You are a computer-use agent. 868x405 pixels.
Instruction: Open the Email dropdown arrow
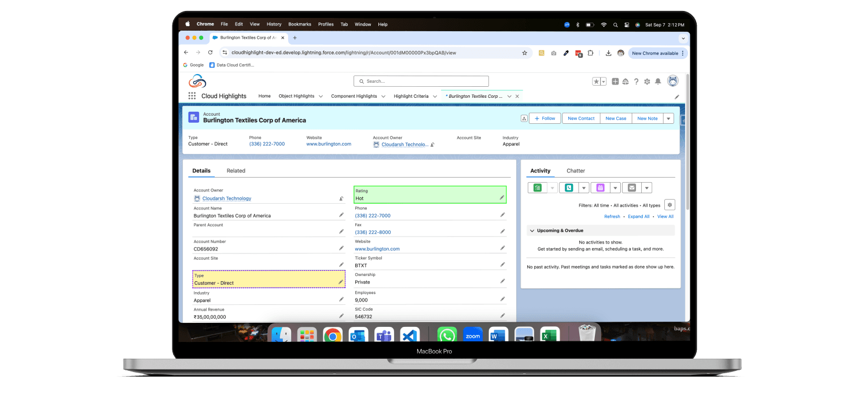(646, 187)
